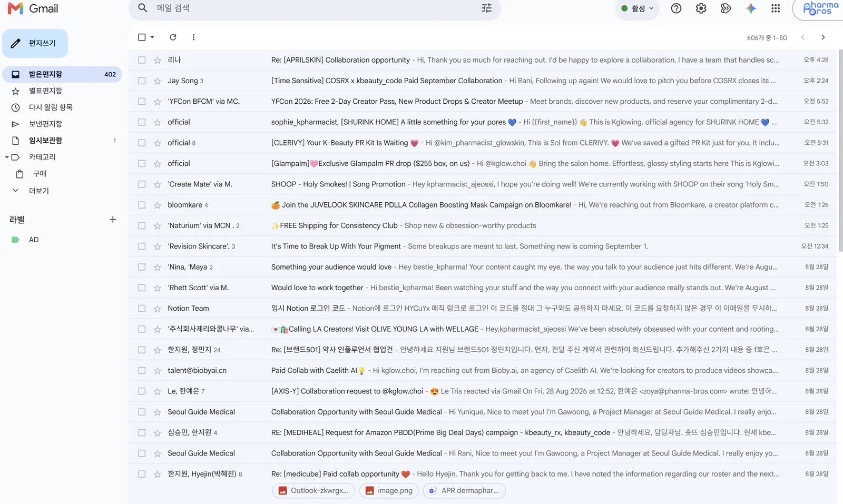Open the Paid Collab with Caelith AI email

tap(482, 371)
